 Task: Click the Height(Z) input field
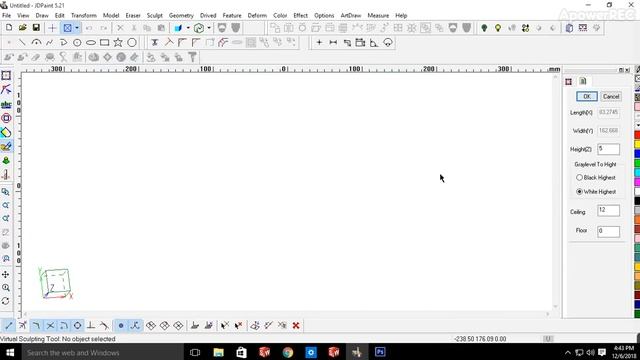coord(608,149)
